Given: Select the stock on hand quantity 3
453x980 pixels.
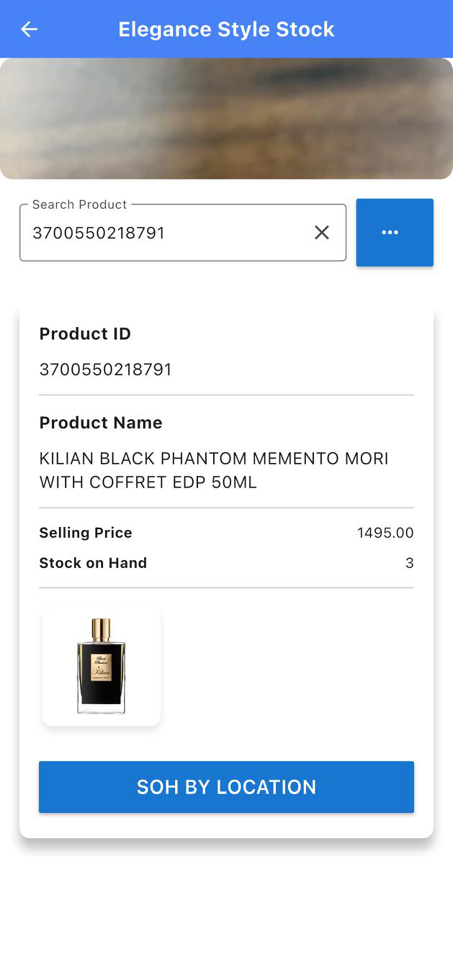Looking at the screenshot, I should click(410, 563).
